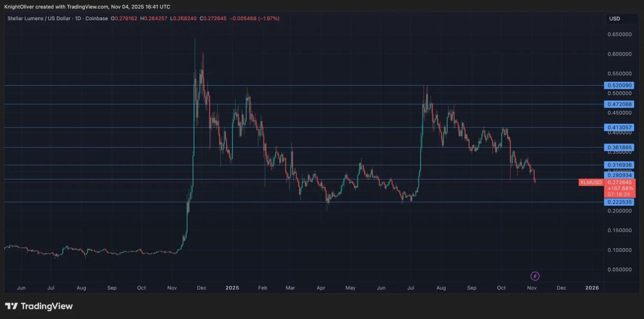The image size is (644, 319).
Task: Select the 0.520090 price level label
Action: pos(619,86)
